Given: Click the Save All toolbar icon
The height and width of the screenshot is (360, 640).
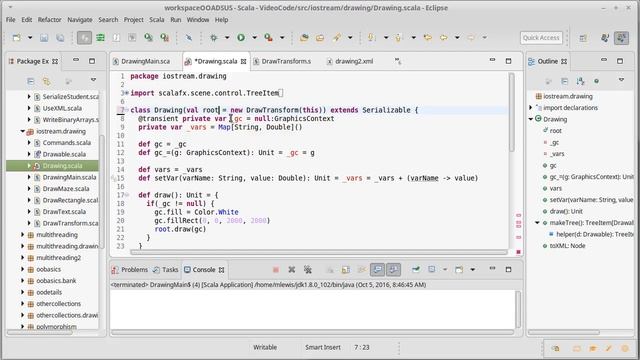Looking at the screenshot, I should pyautogui.click(x=60, y=38).
